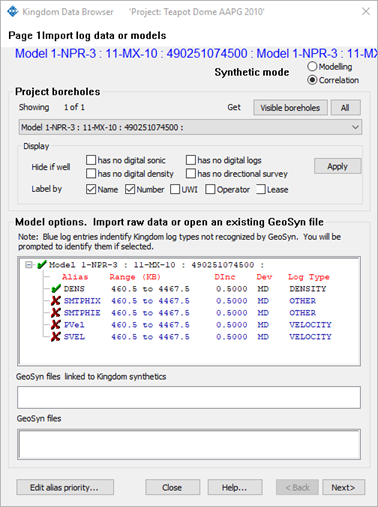Screen dimensions: 378x507
Task: Enable 'has no digital density' filter
Action: 91,174
